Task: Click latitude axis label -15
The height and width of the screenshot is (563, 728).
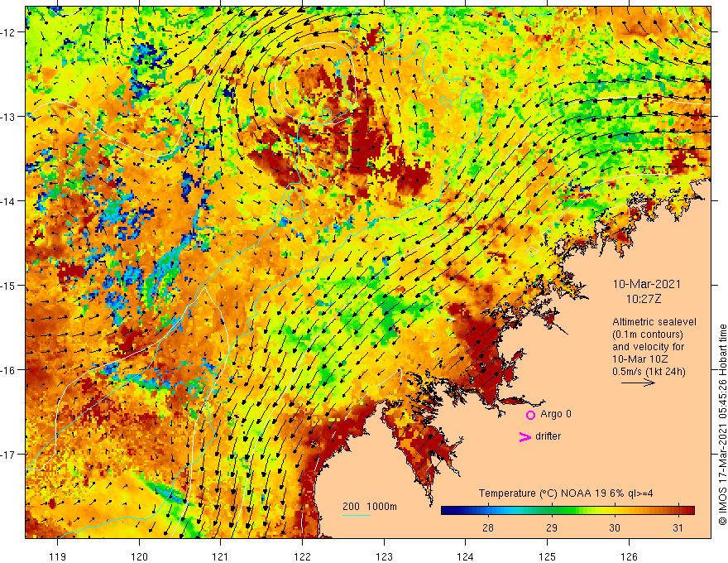Action: pyautogui.click(x=9, y=285)
